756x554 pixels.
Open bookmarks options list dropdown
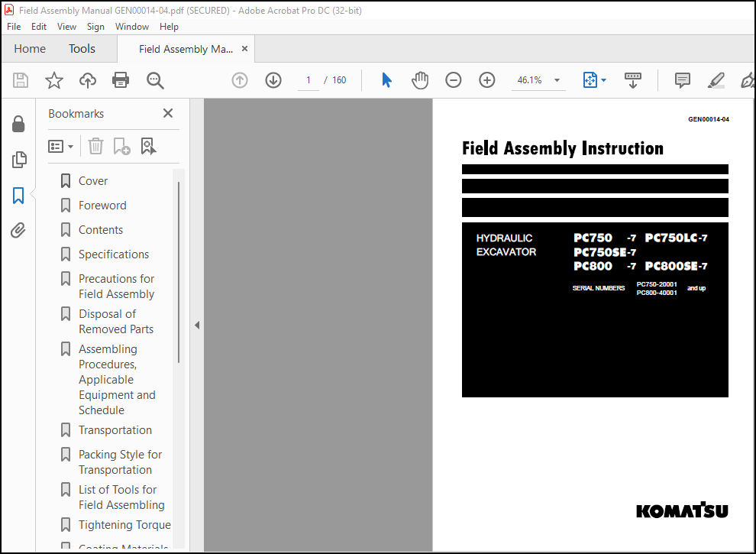(x=61, y=146)
